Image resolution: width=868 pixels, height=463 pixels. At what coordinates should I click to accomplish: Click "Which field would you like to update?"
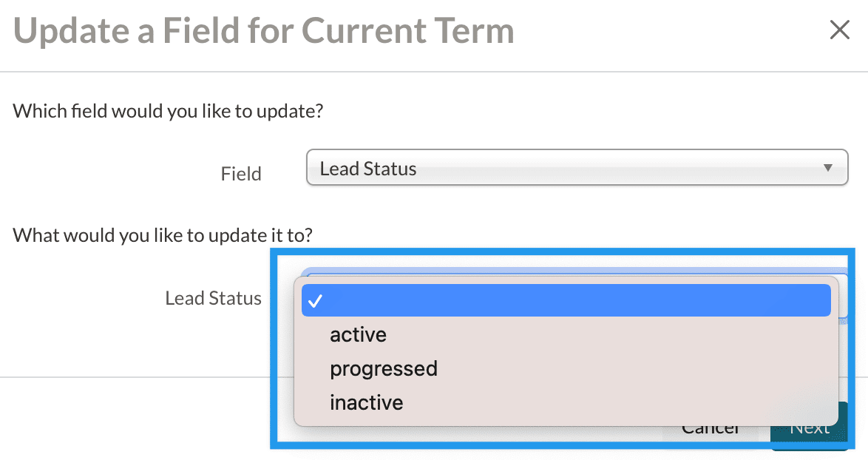[169, 112]
